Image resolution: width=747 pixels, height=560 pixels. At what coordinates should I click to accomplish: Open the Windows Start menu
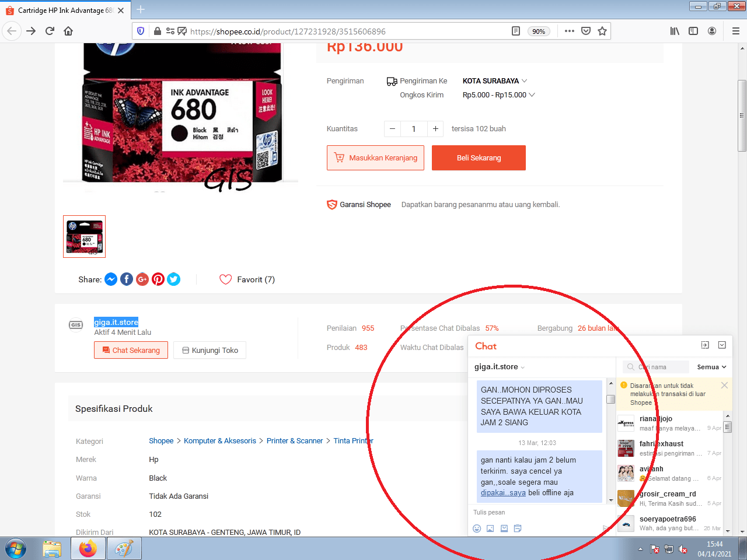(x=15, y=549)
